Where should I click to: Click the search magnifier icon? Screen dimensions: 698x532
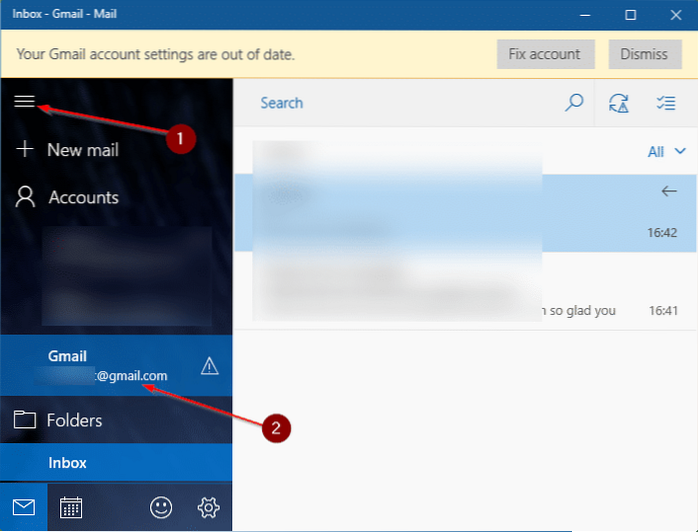point(574,103)
